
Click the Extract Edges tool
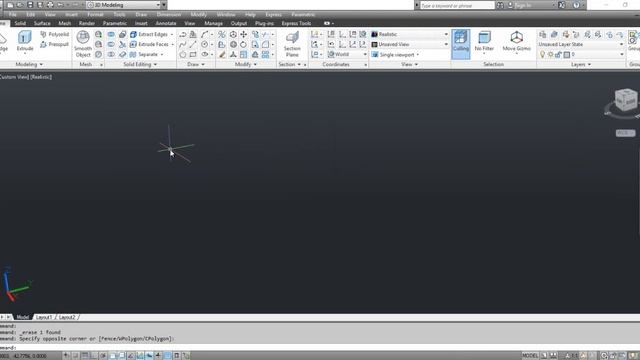click(x=149, y=34)
